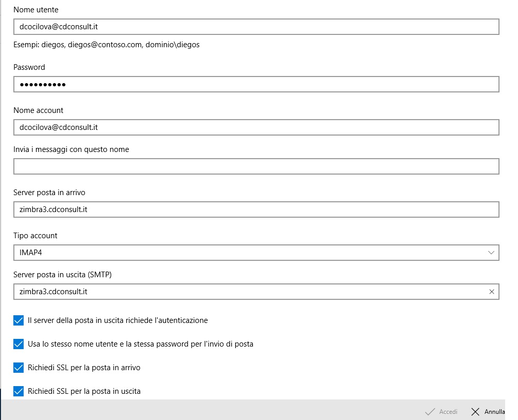Viewport: 518px width, 420px height.
Task: Click the 'Nome utente' label
Action: coord(36,10)
